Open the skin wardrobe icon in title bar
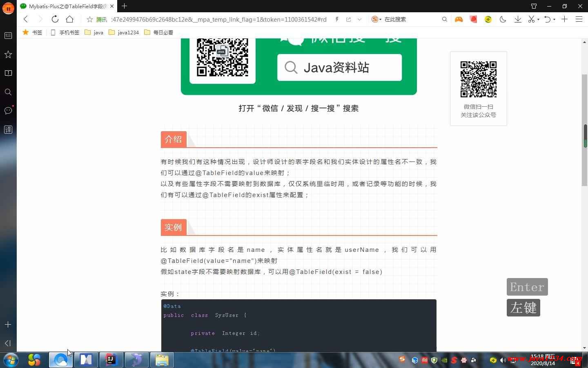Screen dimensions: 588x368 (x=534, y=6)
